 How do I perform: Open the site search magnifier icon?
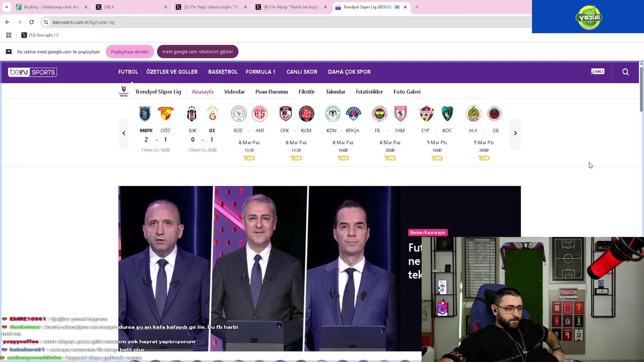625,72
